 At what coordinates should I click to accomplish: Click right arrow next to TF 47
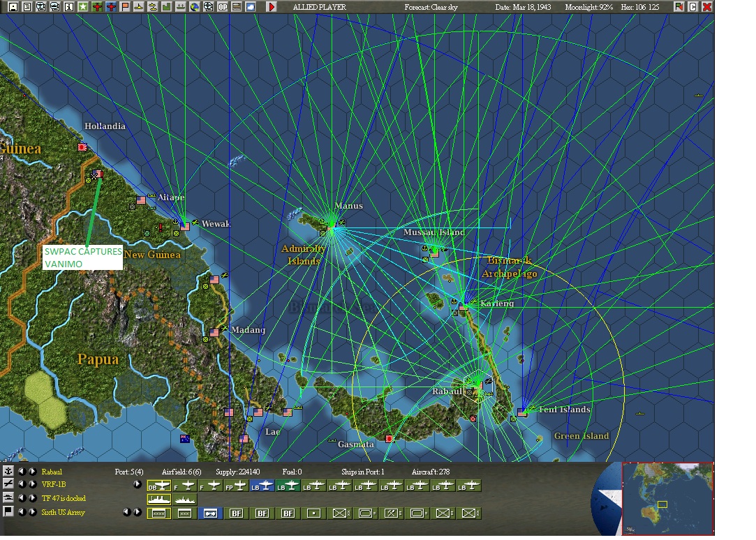(32, 498)
